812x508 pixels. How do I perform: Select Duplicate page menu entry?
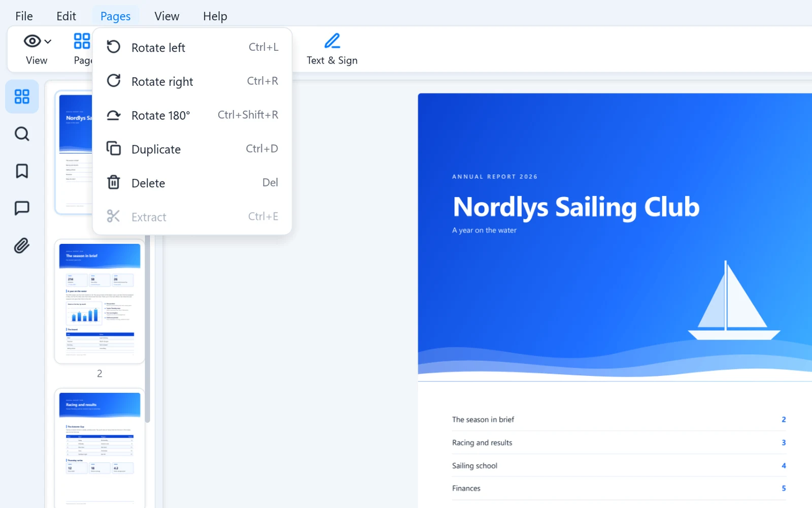(192, 149)
